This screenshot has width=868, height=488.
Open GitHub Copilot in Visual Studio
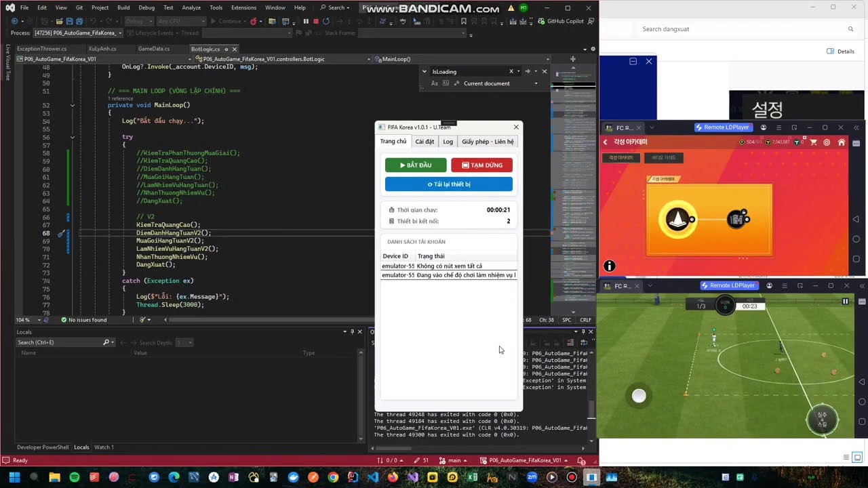pos(561,21)
